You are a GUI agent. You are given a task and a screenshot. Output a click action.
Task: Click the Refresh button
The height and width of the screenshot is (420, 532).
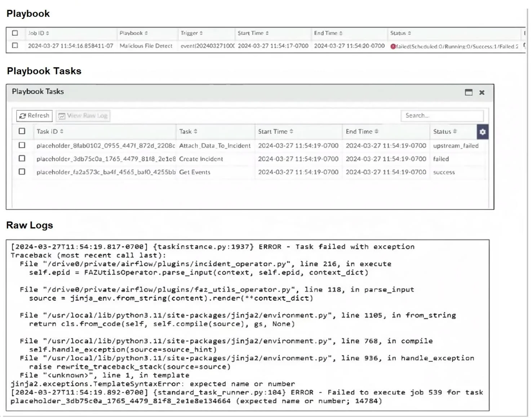point(34,116)
